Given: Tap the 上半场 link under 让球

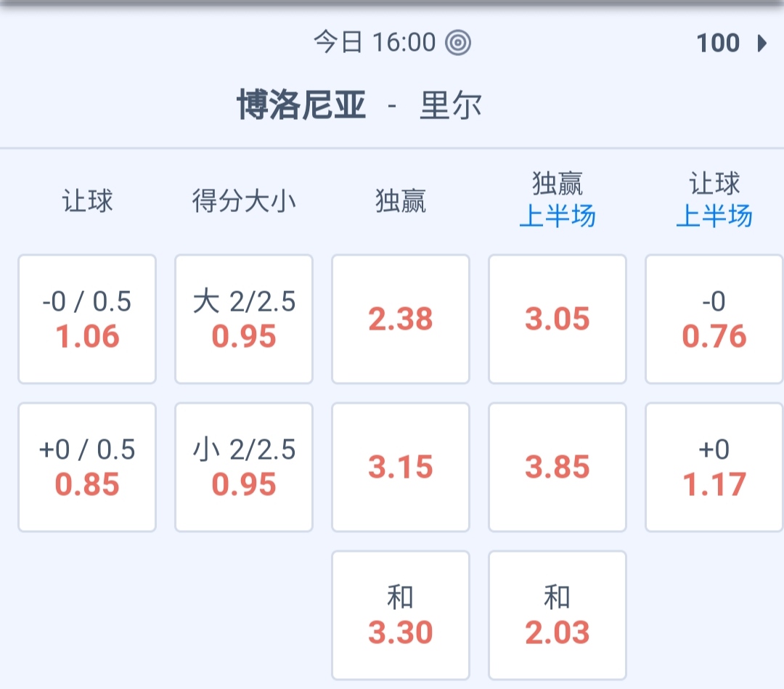Looking at the screenshot, I should tap(714, 216).
